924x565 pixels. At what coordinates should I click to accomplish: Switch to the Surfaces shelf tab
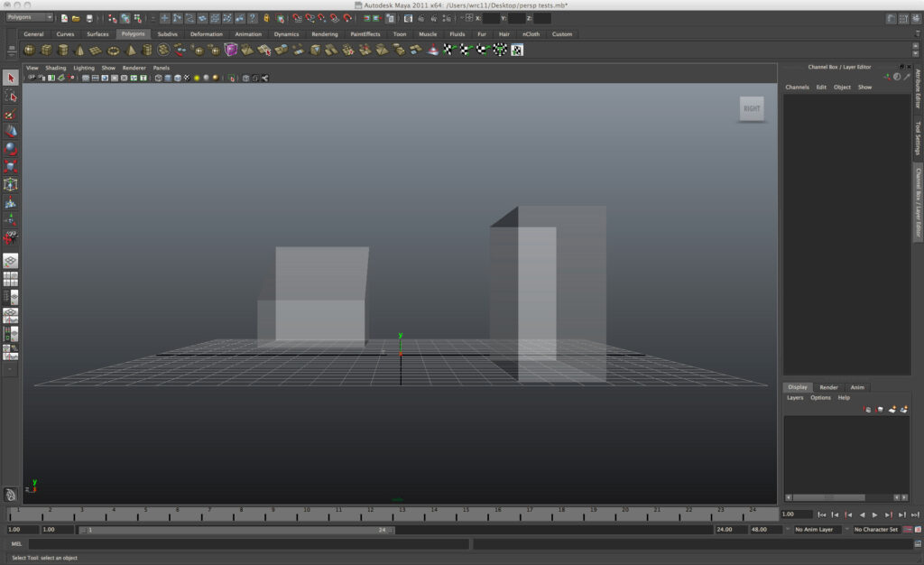coord(97,34)
